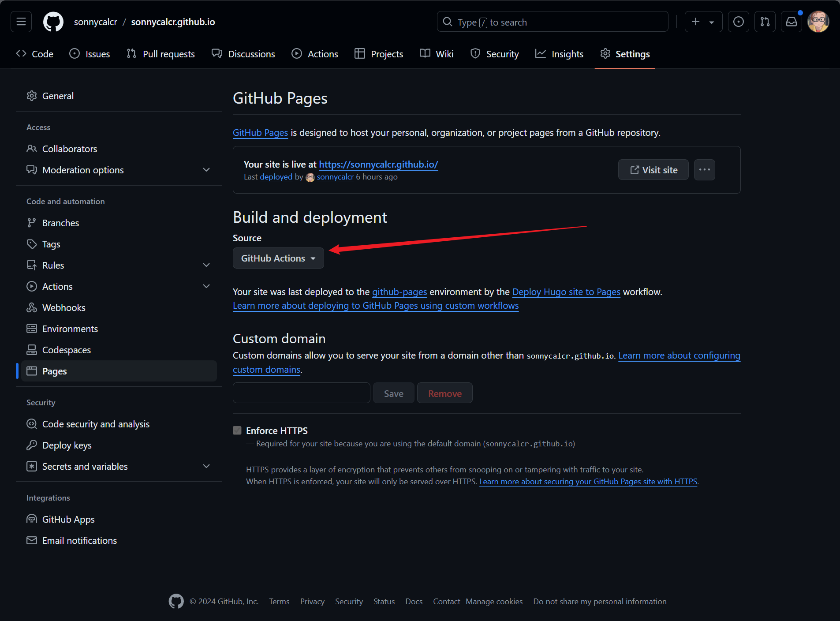
Task: Open the Status footer link
Action: tap(384, 602)
